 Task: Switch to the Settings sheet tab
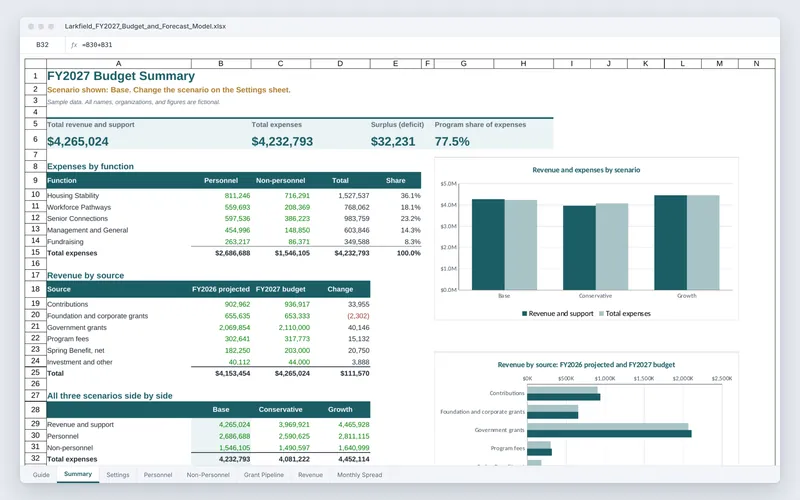pyautogui.click(x=117, y=474)
